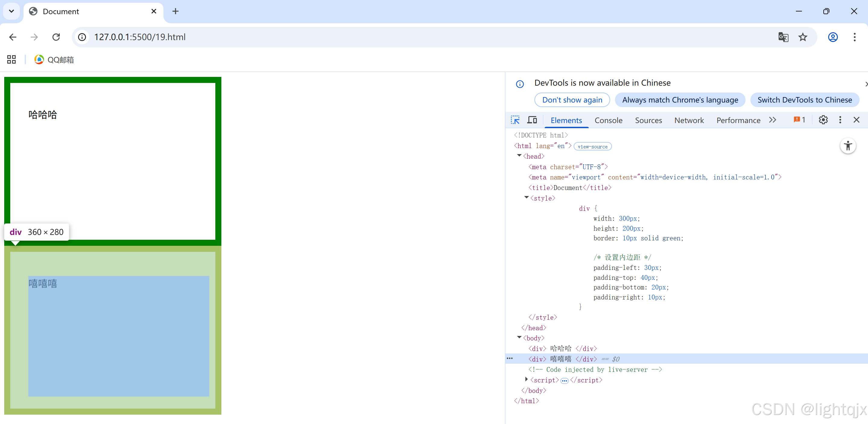Open the Chrome profile icon
This screenshot has width=868, height=424.
tap(833, 37)
